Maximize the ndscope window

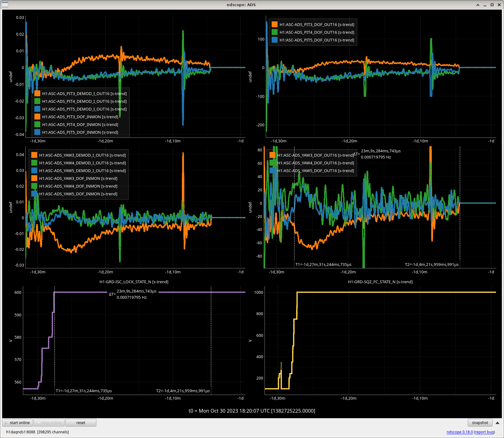pos(492,5)
